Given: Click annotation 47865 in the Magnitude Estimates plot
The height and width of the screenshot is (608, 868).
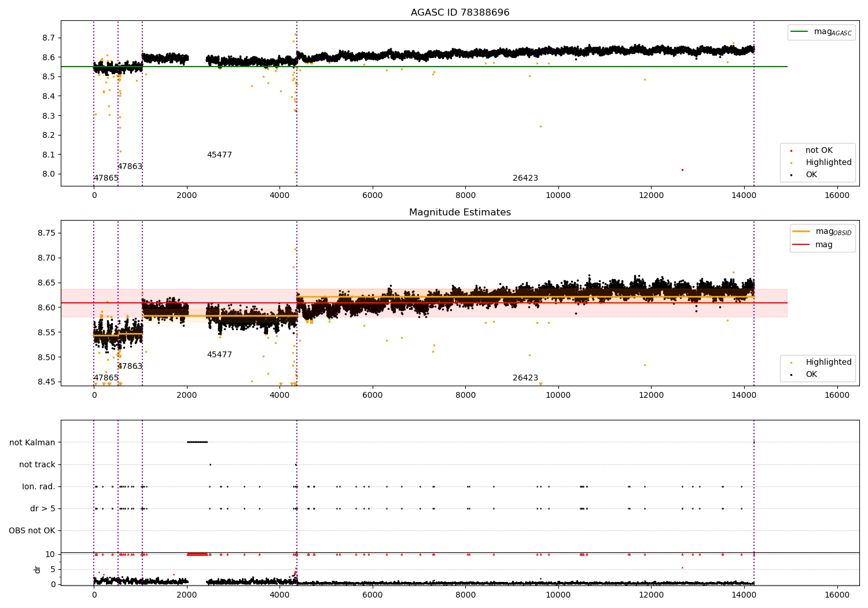Looking at the screenshot, I should pyautogui.click(x=106, y=378).
